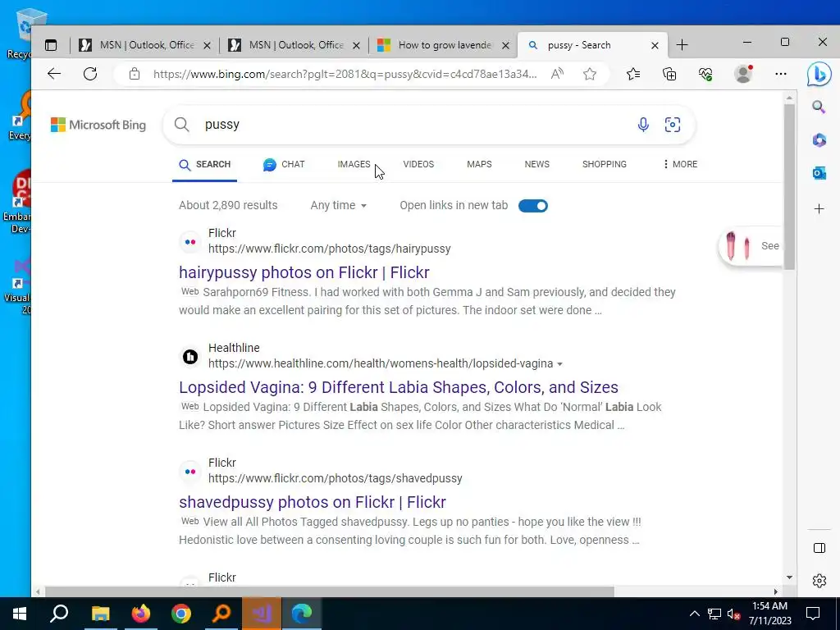Open the MORE search categories menu
This screenshot has width=840, height=630.
point(680,164)
